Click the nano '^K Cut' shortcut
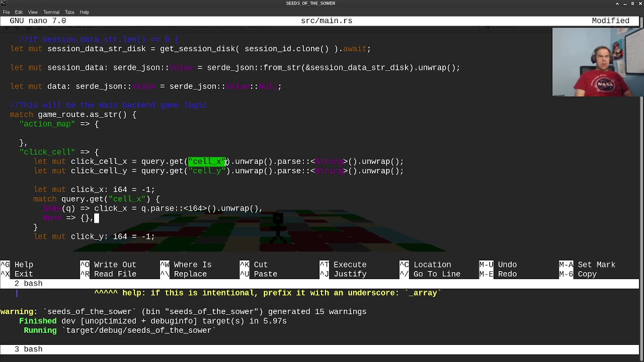The height and width of the screenshot is (362, 644). [254, 264]
